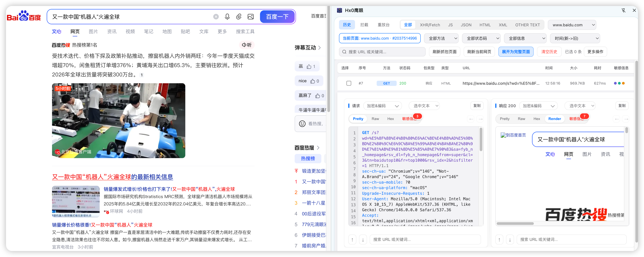Click response pane horizontal scrollbar
Viewport: 644px width, 257px height.
(515, 224)
